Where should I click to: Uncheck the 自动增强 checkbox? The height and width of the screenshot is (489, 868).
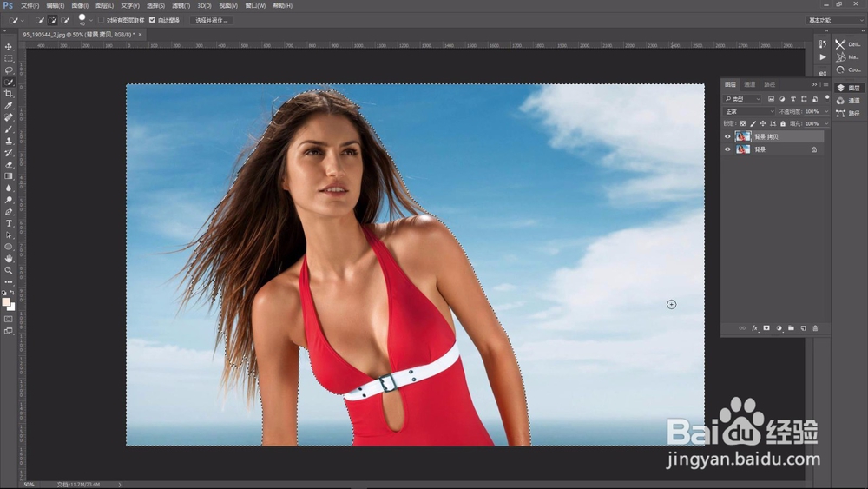(x=152, y=20)
